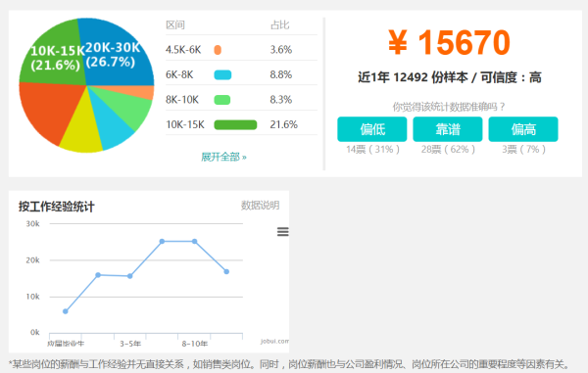
Task: Click the 8.8% percentage value
Action: 281,75
